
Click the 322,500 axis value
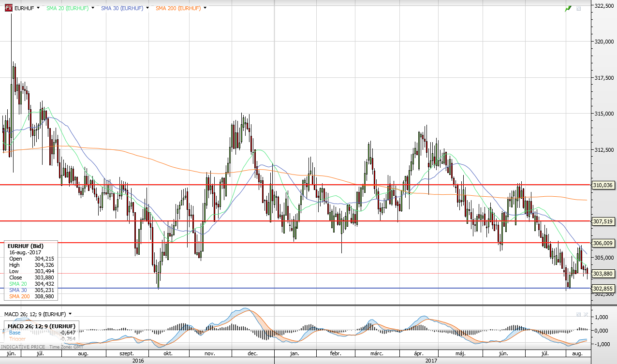tap(603, 6)
